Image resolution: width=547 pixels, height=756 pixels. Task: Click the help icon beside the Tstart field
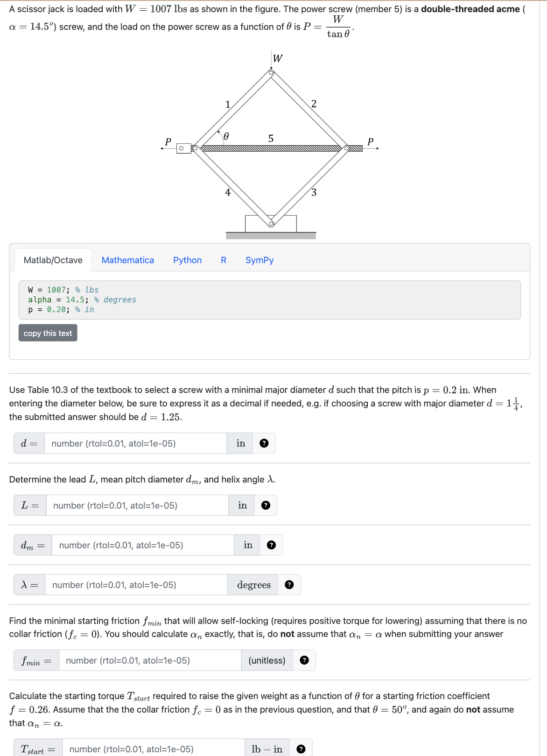point(301,749)
